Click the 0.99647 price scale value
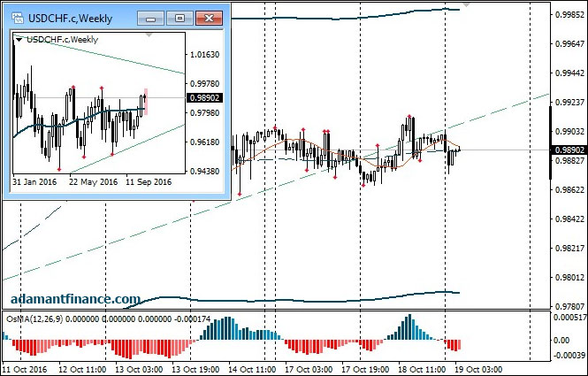The image size is (588, 376). pos(569,44)
